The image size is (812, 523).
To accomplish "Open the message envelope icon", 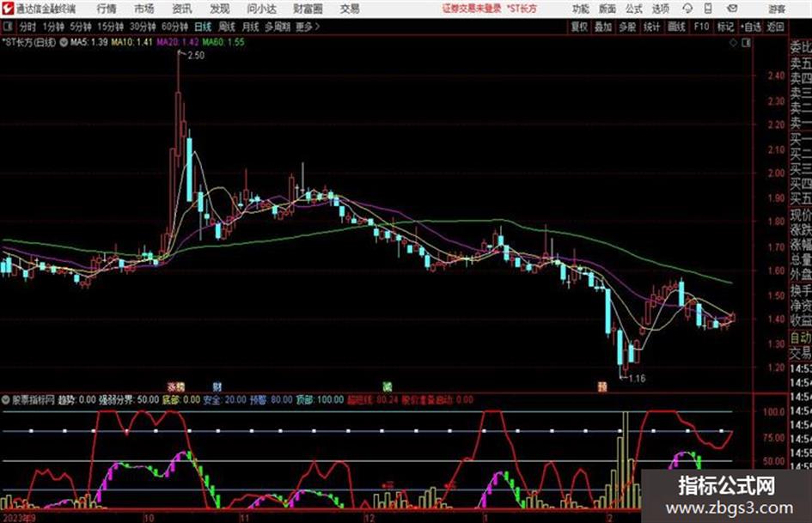I will 732,9.
